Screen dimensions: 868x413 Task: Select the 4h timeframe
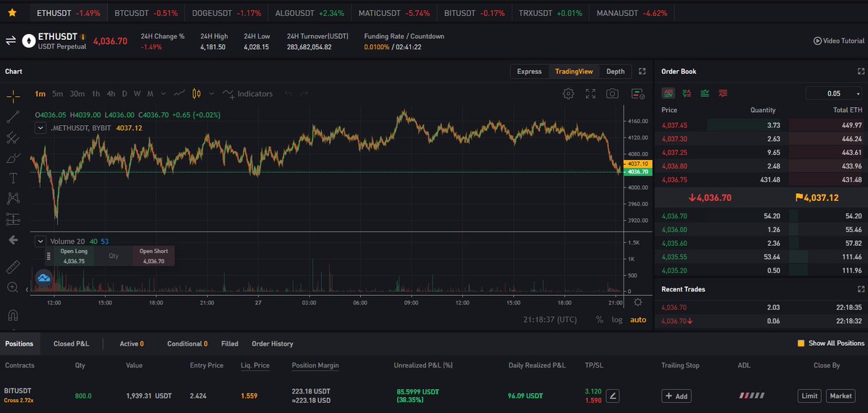[111, 93]
